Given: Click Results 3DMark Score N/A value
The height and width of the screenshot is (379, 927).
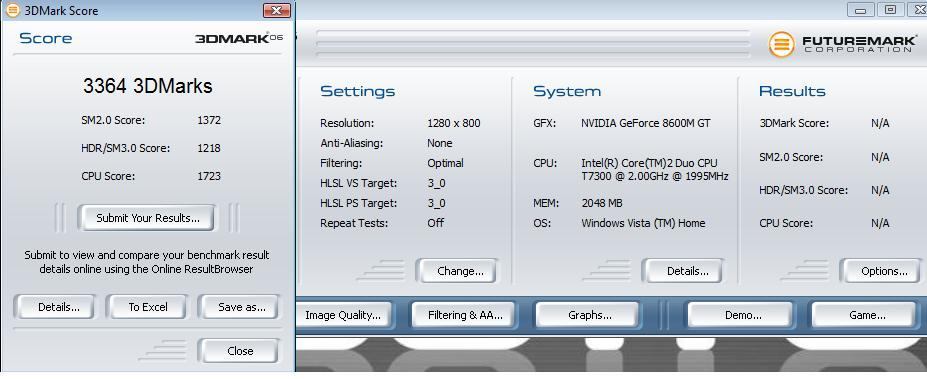Looking at the screenshot, I should coord(880,124).
